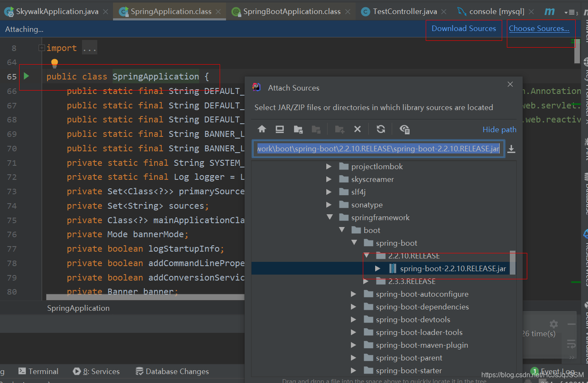Open the Database Changes tool window
This screenshot has height=383, width=588.
[172, 371]
